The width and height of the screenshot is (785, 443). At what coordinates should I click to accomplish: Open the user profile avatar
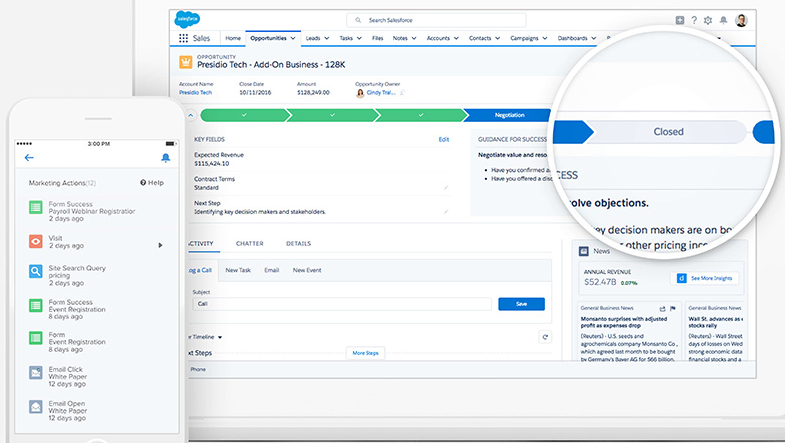click(741, 21)
